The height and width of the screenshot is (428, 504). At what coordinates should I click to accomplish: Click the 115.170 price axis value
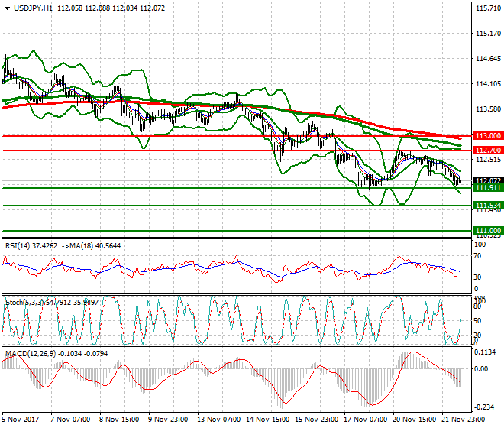(x=488, y=34)
